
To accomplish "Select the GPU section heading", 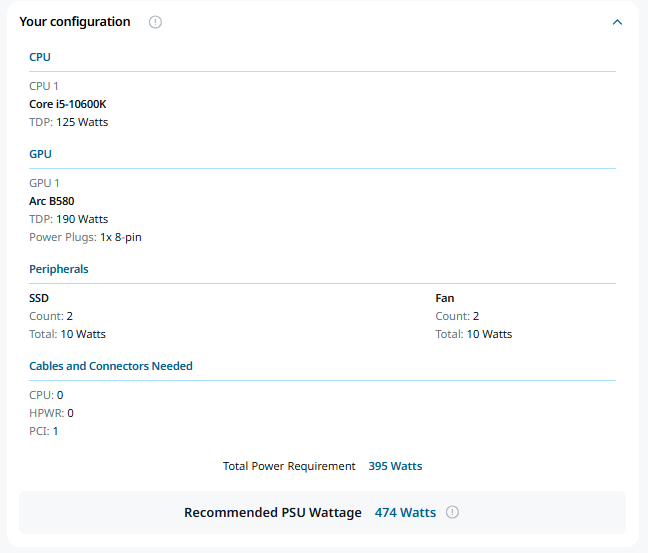I will click(x=40, y=154).
